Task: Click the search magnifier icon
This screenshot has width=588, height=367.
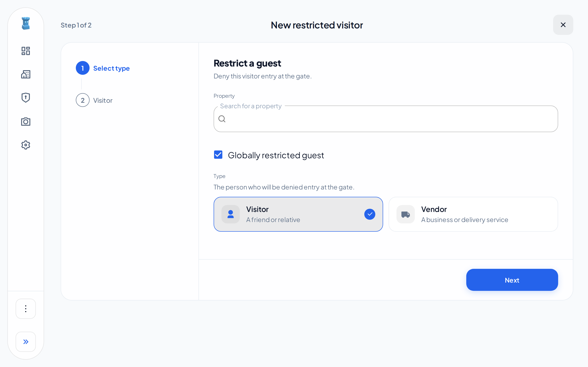Action: click(222, 119)
